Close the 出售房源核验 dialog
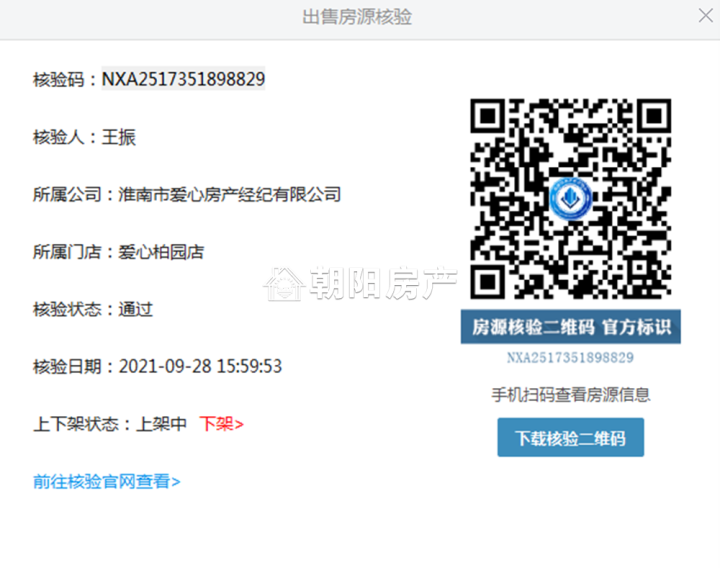This screenshot has width=720, height=568. point(706,16)
